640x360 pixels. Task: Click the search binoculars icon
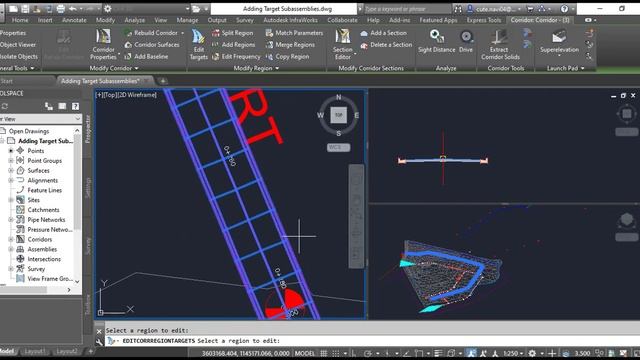click(x=458, y=9)
